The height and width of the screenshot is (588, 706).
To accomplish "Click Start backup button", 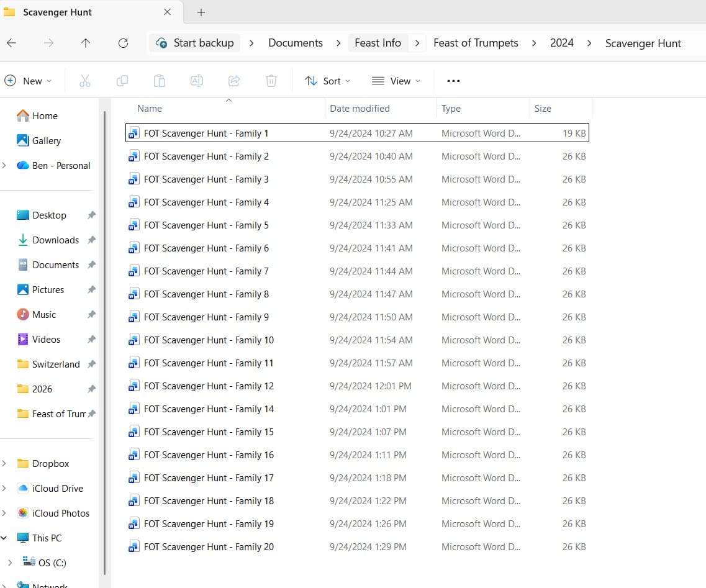I will point(195,43).
